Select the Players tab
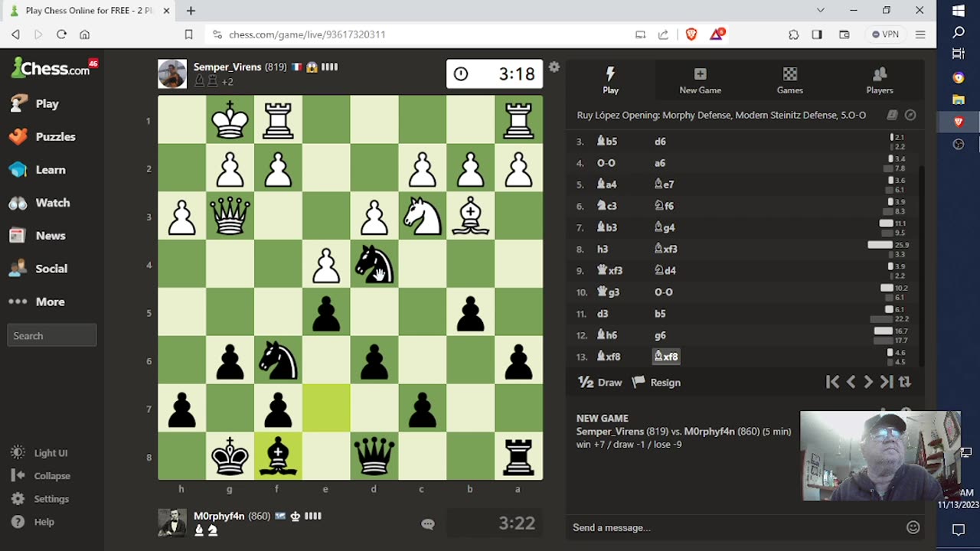This screenshot has height=551, width=980. pos(879,80)
